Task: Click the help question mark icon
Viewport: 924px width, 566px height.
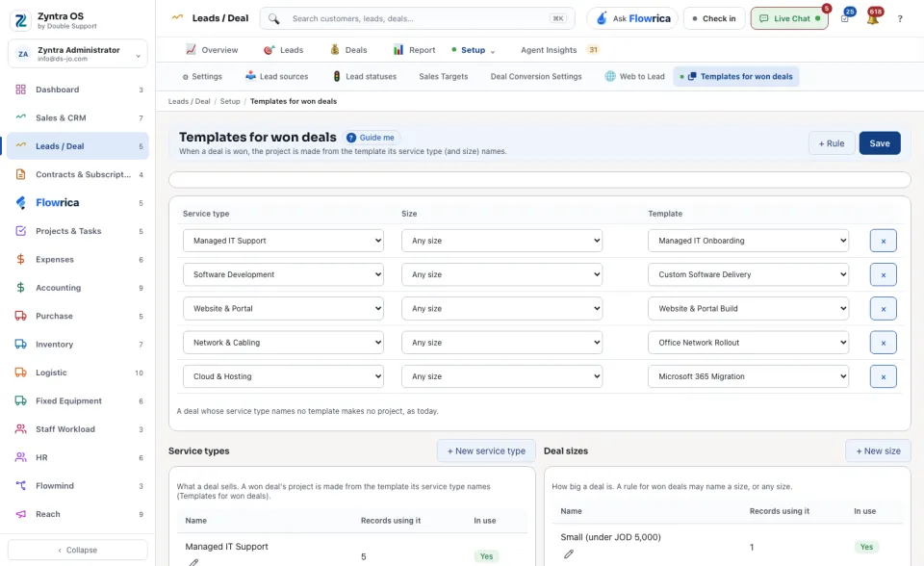Action: pyautogui.click(x=900, y=19)
